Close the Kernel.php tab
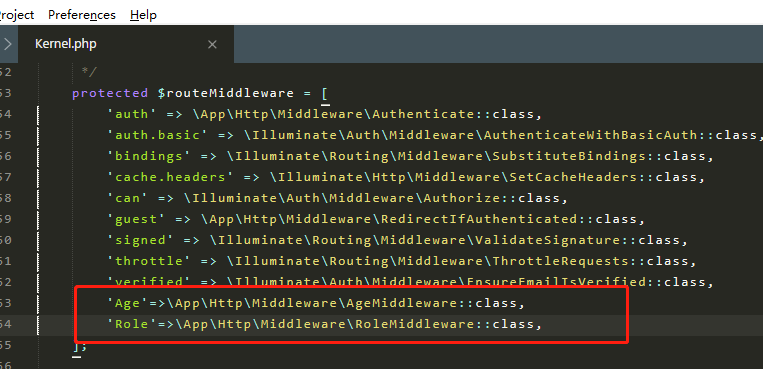Viewport: 763px width, 369px height. point(212,45)
